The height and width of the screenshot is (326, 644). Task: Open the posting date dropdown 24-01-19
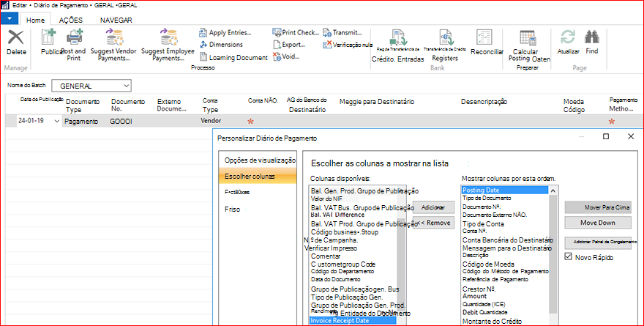coord(56,122)
